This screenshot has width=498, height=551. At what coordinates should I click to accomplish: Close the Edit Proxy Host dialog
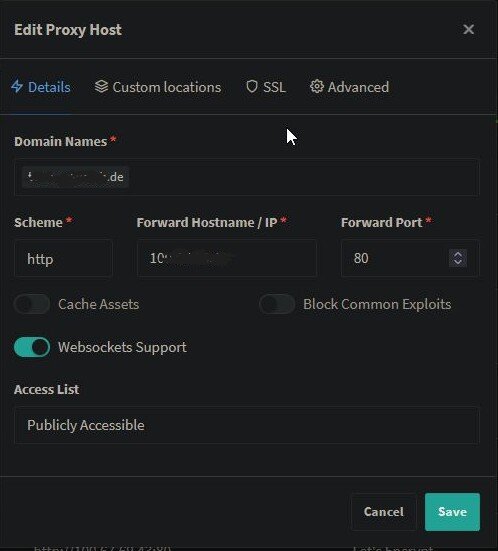468,30
